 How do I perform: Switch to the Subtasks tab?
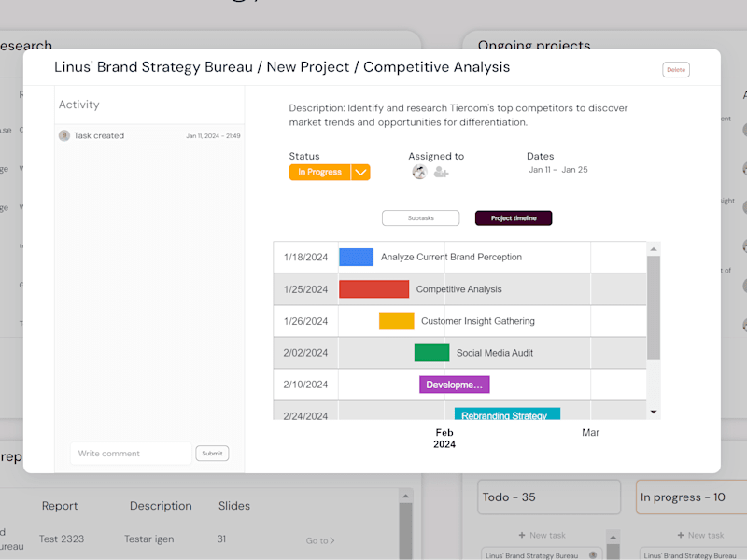pyautogui.click(x=421, y=218)
